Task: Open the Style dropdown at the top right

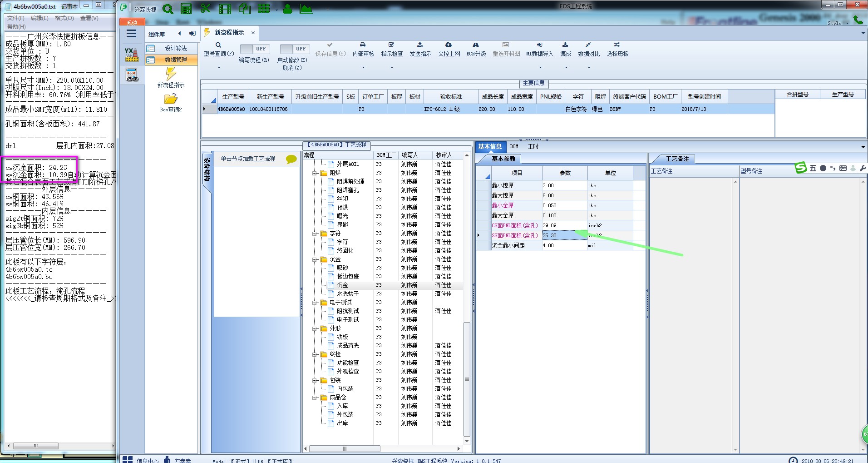Action: pyautogui.click(x=838, y=23)
